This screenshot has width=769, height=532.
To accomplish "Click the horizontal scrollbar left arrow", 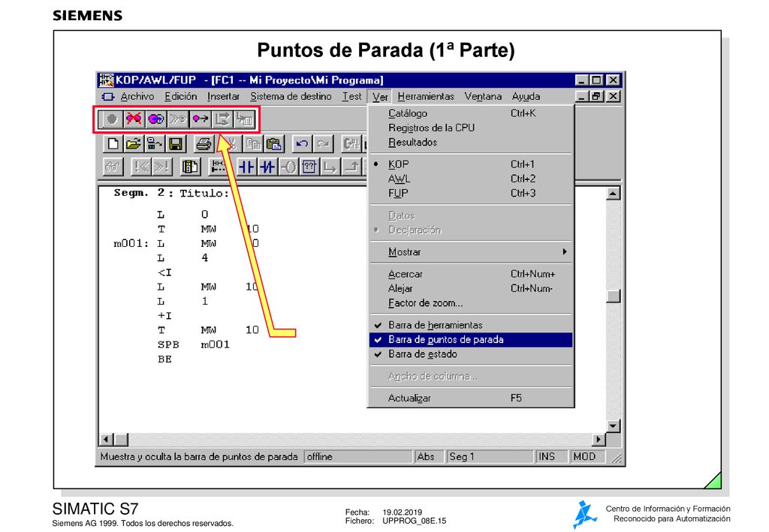I will 107,439.
